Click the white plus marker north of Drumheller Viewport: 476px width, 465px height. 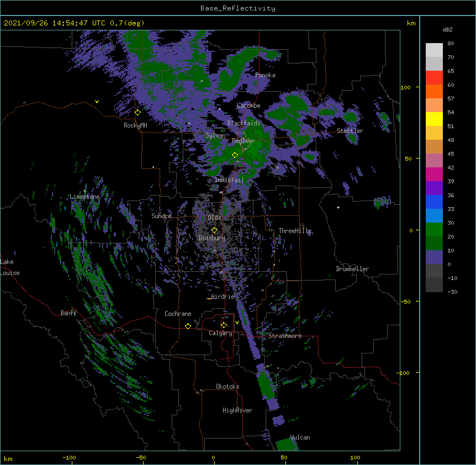tap(338, 207)
